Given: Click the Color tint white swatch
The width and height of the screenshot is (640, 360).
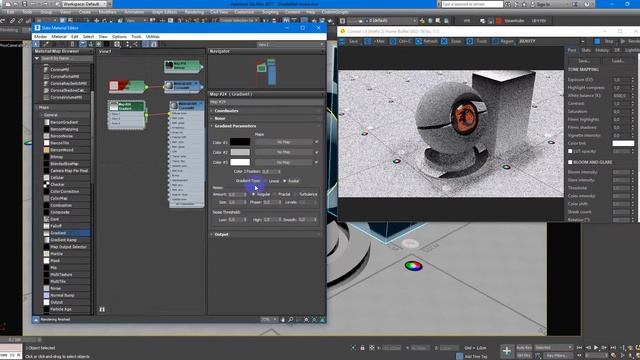Looking at the screenshot, I should click(x=623, y=143).
